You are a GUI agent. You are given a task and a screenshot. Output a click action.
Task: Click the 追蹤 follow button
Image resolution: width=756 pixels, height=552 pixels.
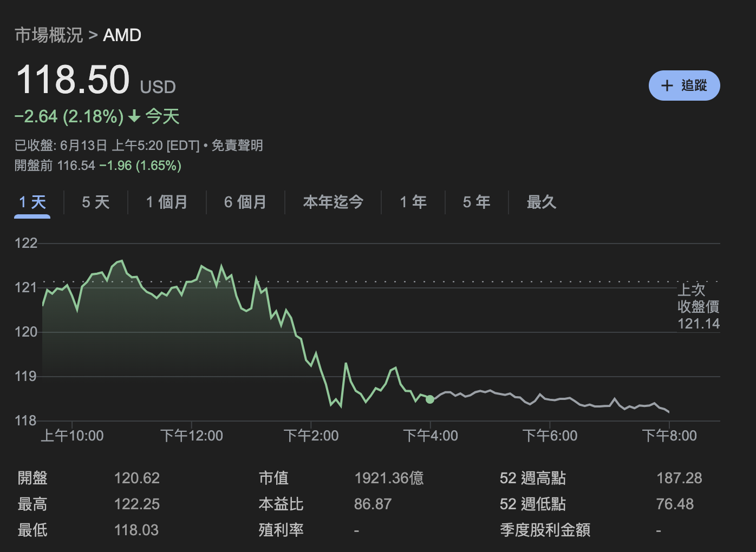pyautogui.click(x=685, y=86)
